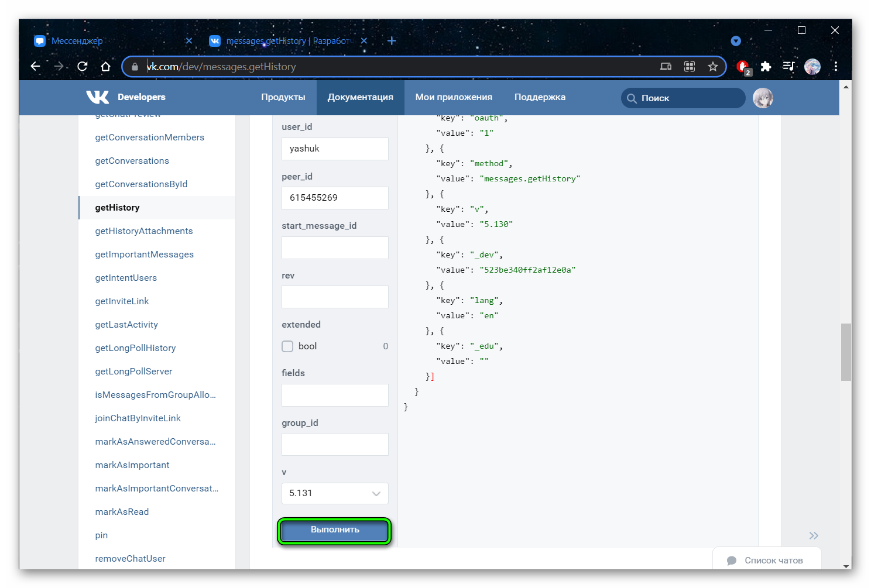Click the user_id input field

tap(335, 149)
